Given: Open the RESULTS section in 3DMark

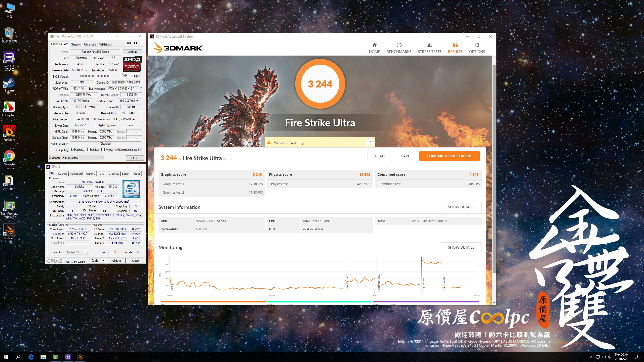Looking at the screenshot, I should click(x=455, y=48).
